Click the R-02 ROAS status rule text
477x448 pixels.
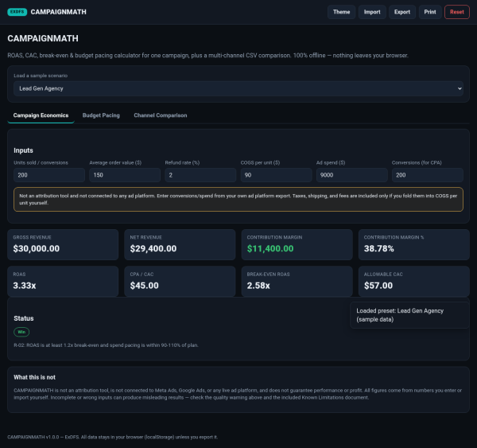[106, 345]
